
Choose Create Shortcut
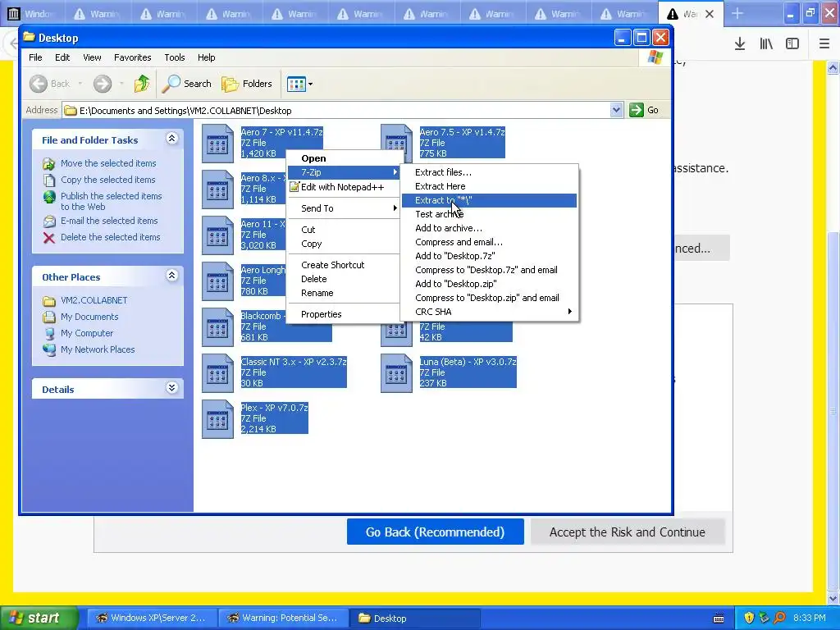(344, 265)
